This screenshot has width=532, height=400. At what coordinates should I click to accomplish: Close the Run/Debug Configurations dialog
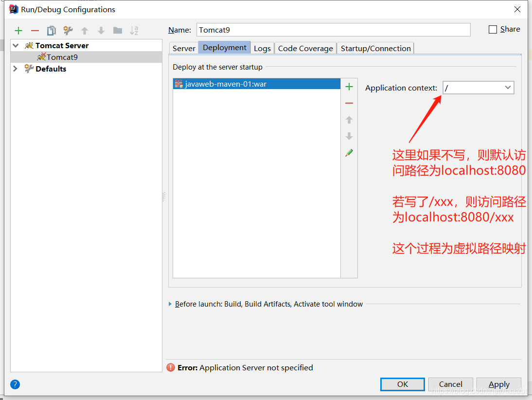coord(517,9)
